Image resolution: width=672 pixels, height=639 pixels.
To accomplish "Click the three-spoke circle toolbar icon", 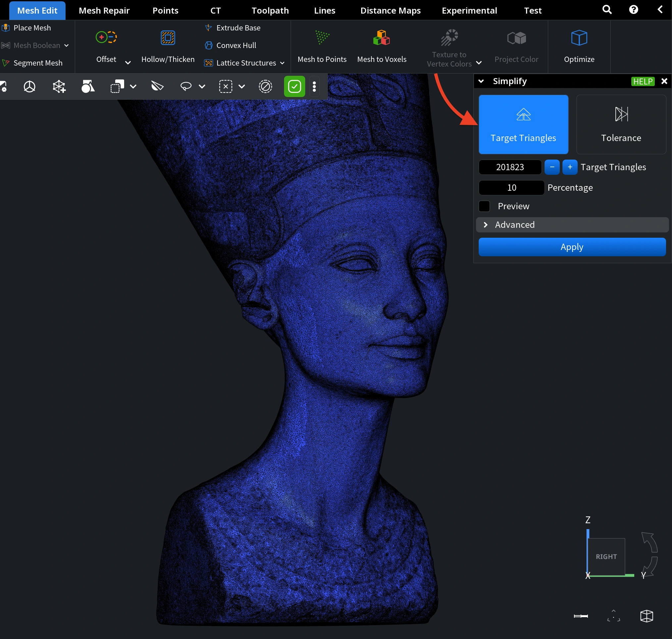I will click(30, 86).
